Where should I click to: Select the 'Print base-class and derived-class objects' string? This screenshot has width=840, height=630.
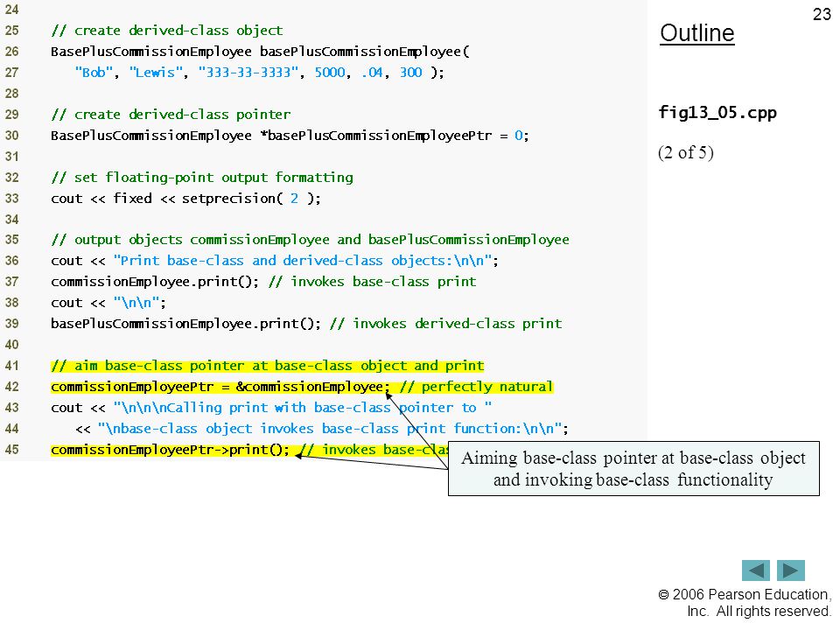[x=303, y=261]
